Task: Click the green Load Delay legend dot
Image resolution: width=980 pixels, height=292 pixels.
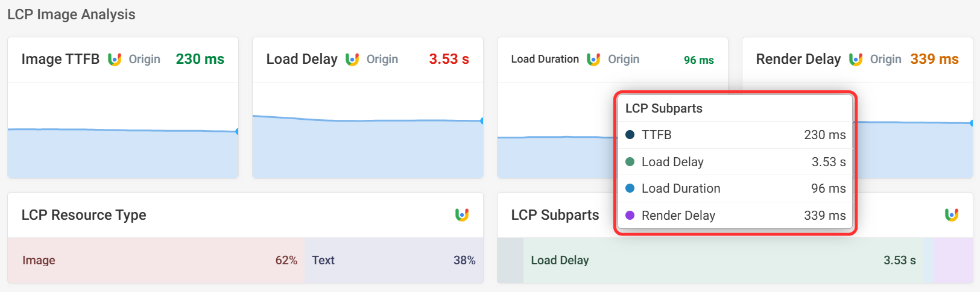Action: click(630, 162)
